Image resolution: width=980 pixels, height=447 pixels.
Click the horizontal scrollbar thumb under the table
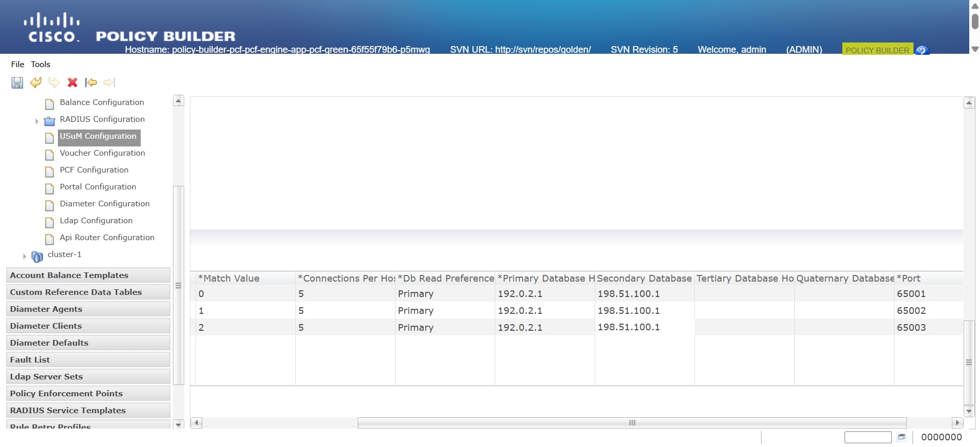pos(632,423)
